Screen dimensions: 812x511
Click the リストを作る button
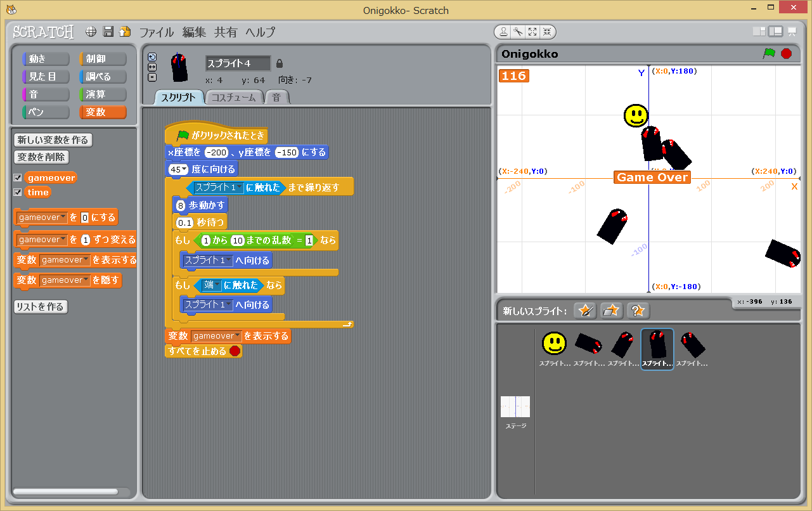[41, 307]
